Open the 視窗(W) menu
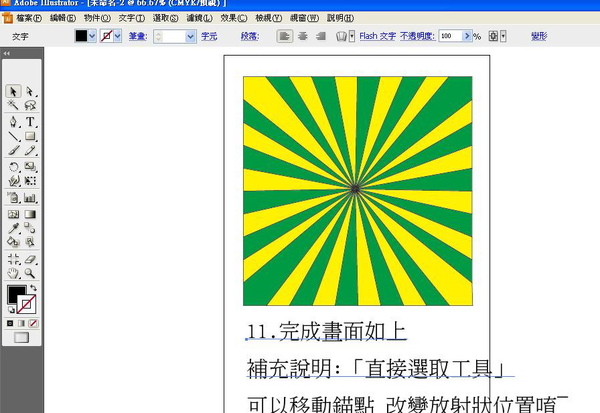Image resolution: width=600 pixels, height=413 pixels. (305, 18)
